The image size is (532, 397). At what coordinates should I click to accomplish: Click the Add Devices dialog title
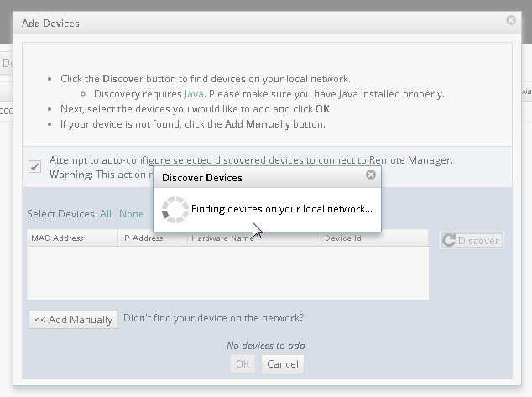50,23
